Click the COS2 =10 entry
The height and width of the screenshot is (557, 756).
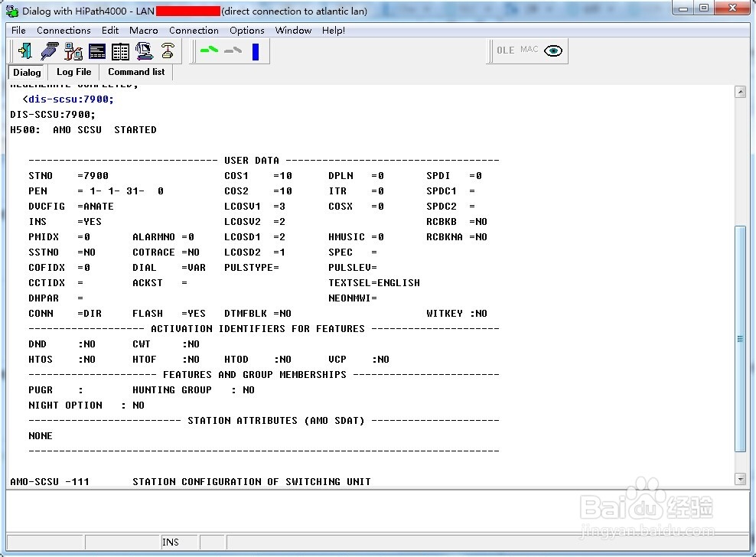[x=259, y=191]
